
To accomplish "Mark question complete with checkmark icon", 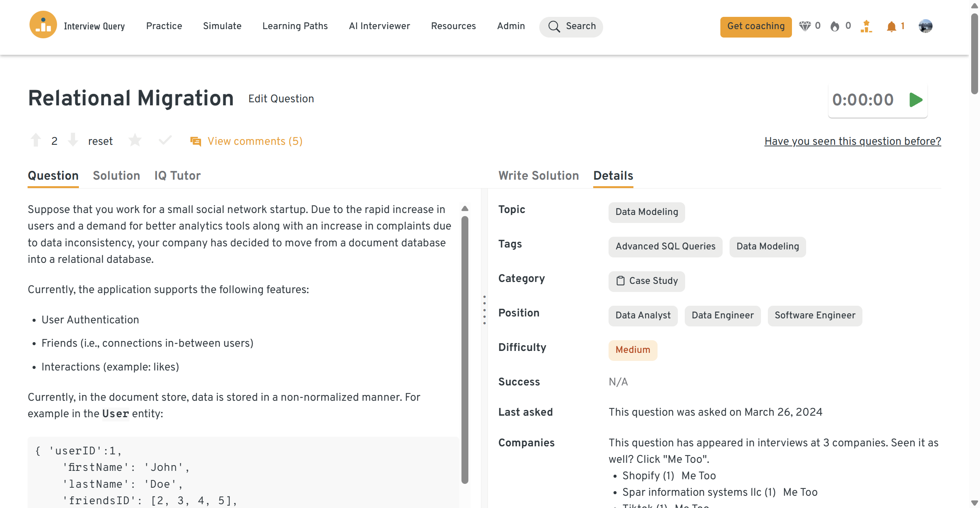I will coord(165,140).
